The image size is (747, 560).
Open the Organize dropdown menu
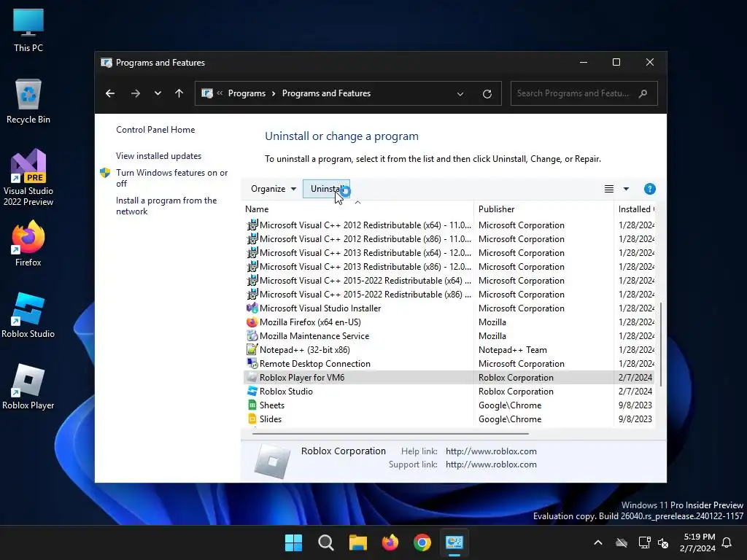(274, 189)
